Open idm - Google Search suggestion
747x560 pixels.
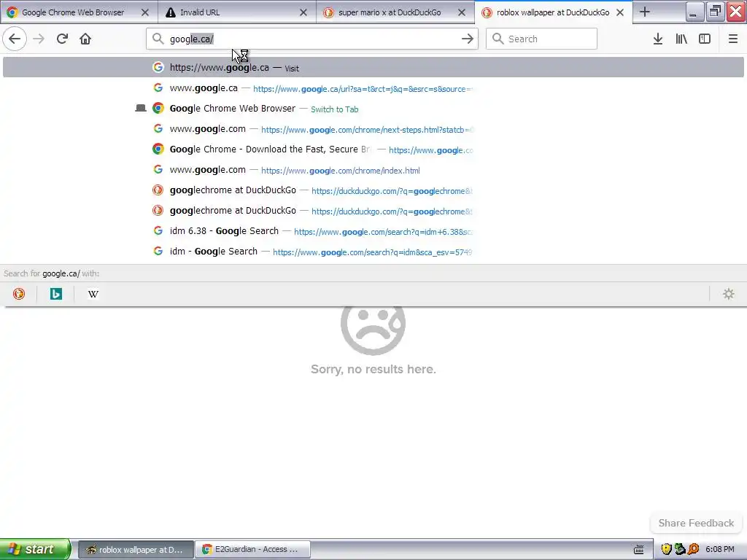click(x=373, y=252)
